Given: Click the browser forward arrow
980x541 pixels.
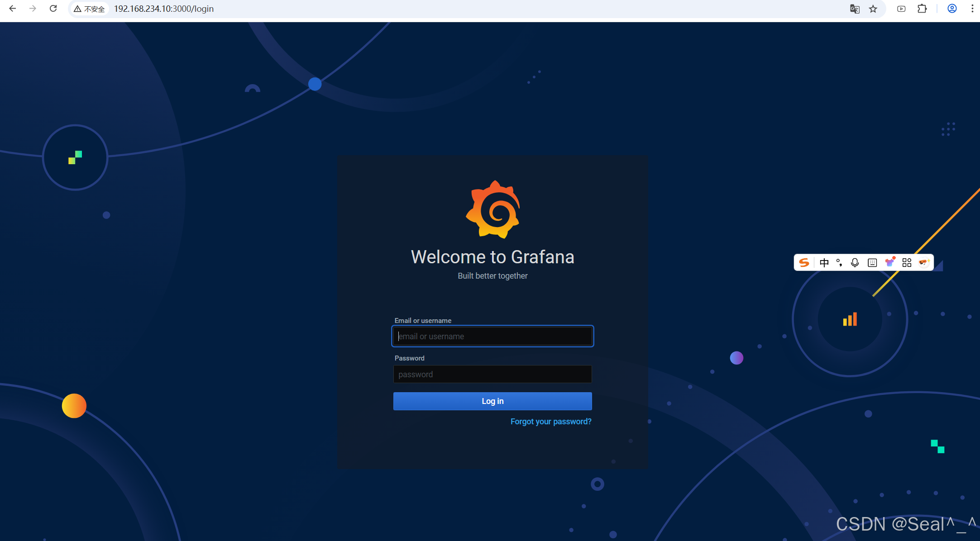Looking at the screenshot, I should pos(33,9).
